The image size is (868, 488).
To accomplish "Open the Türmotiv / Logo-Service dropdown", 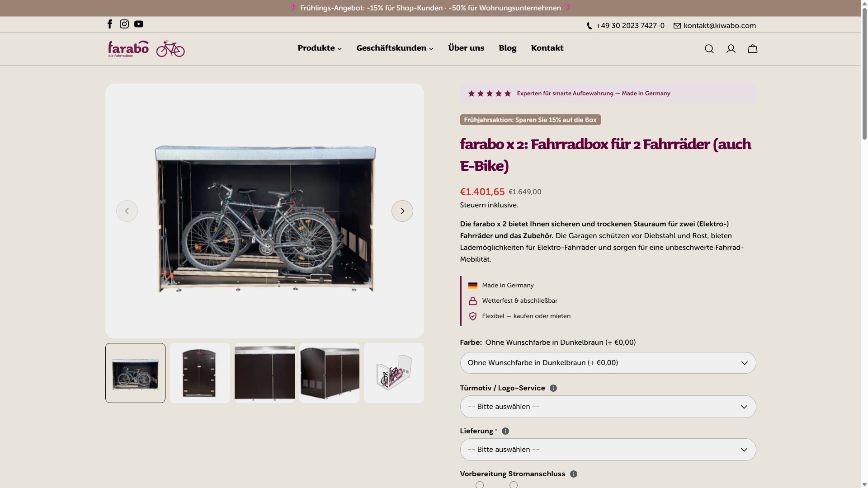I will coord(608,407).
